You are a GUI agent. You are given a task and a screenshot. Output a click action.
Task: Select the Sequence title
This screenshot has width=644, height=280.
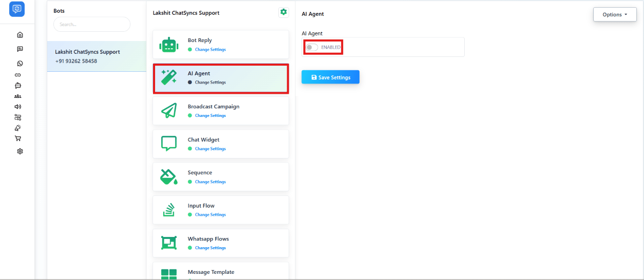[200, 173]
